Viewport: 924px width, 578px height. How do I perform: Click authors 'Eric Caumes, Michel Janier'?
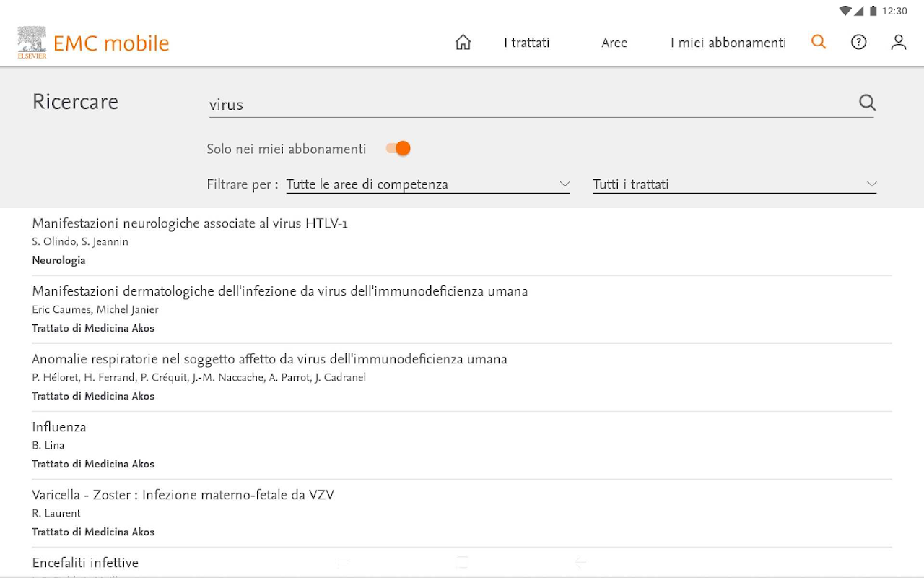(95, 310)
